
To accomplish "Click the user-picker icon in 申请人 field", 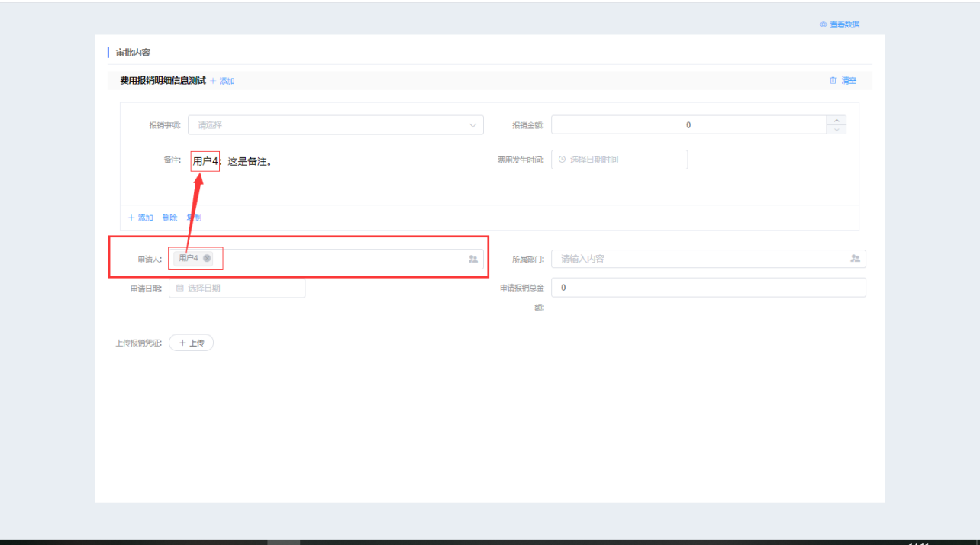I will tap(473, 260).
